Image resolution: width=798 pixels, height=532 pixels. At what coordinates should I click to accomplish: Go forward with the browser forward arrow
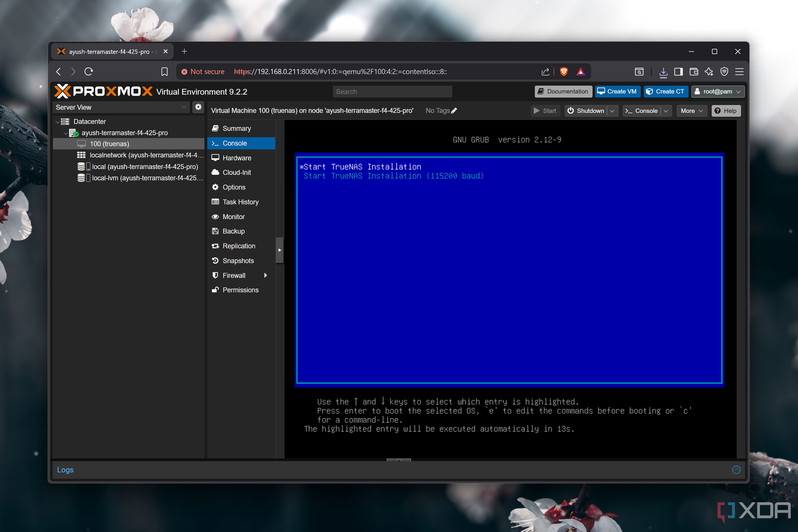pos(73,72)
